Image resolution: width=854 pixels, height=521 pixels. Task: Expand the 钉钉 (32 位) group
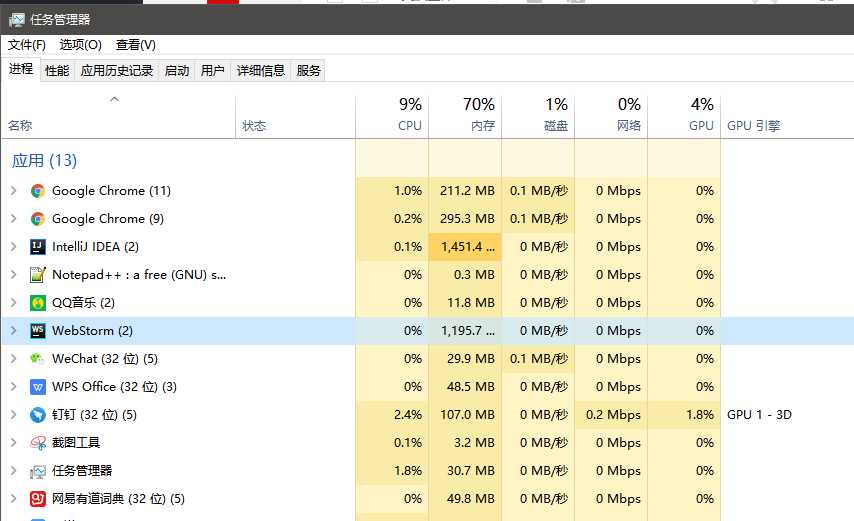[14, 415]
